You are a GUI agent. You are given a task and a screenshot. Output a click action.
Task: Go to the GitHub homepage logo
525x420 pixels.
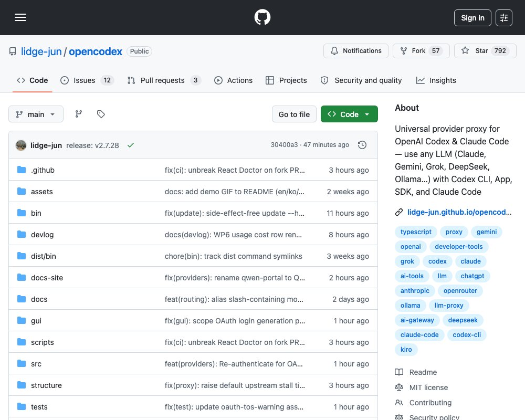click(262, 17)
